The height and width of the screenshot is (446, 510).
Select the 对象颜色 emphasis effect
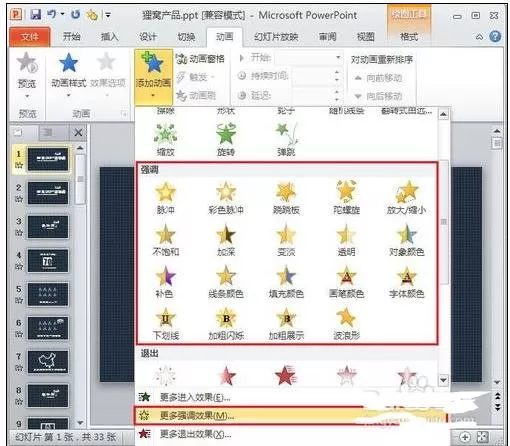[x=406, y=240]
